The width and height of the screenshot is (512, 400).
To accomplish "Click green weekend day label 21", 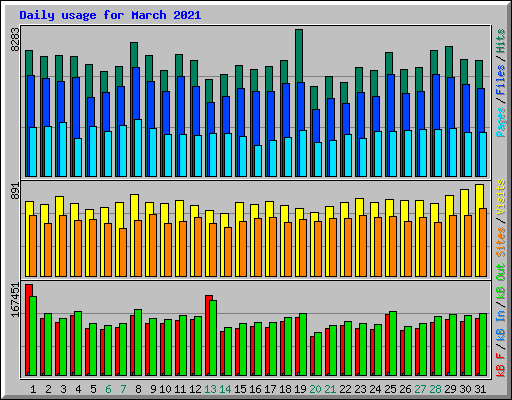I will [330, 389].
